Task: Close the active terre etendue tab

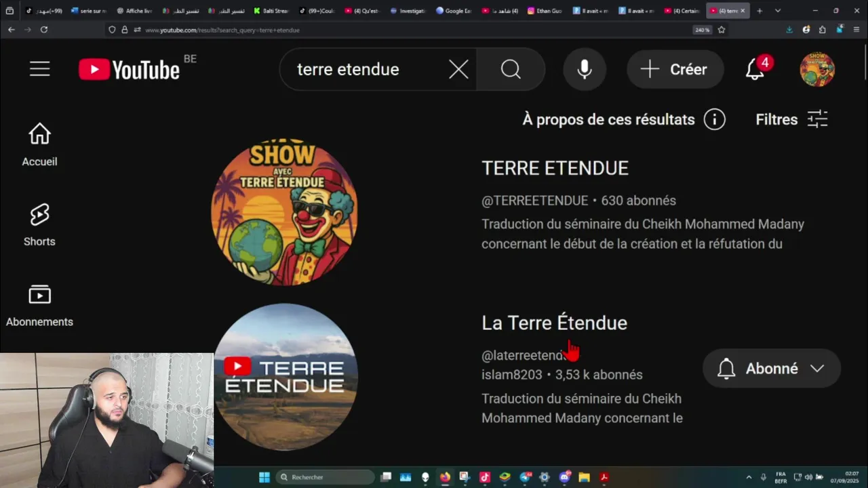Action: pyautogui.click(x=743, y=11)
